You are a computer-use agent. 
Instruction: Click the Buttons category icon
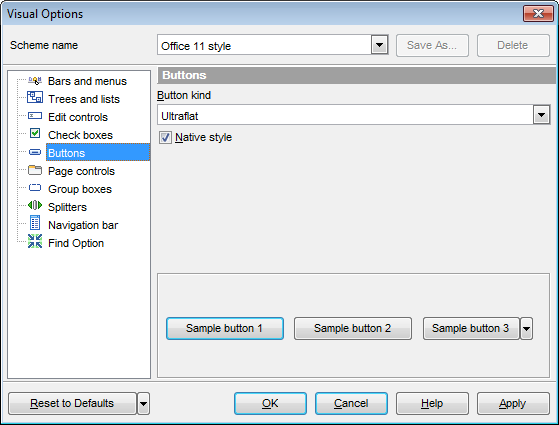click(35, 152)
